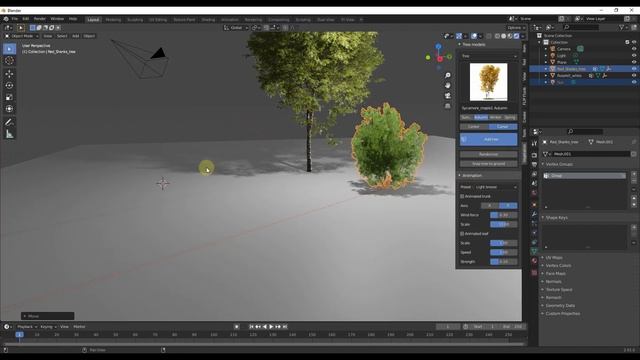This screenshot has width=640, height=360.
Task: Select the Y axis button
Action: point(508,206)
